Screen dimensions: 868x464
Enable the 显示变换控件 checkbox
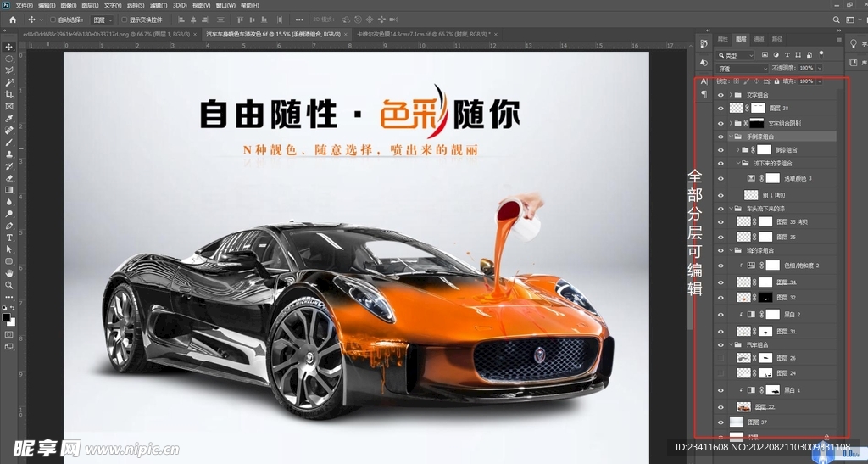pyautogui.click(x=124, y=20)
